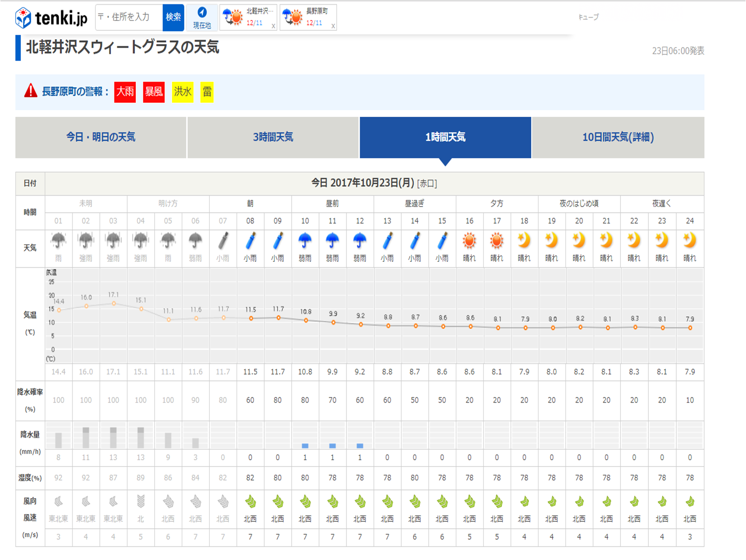Click the green wind direction arrow for hour 24

(690, 501)
